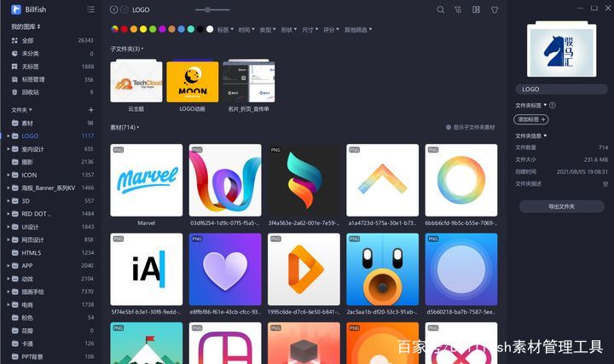Click help icon beside 文件夹标签

point(553,106)
